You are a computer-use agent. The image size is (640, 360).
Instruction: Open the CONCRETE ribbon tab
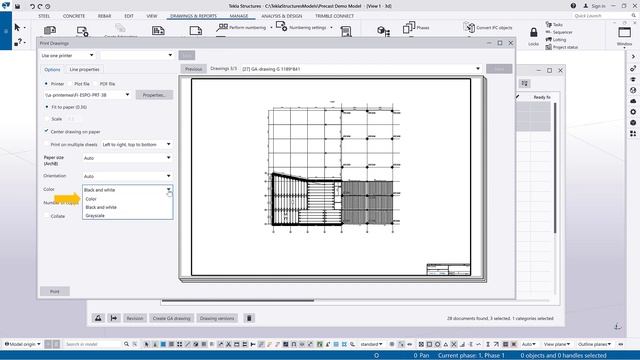click(x=74, y=16)
